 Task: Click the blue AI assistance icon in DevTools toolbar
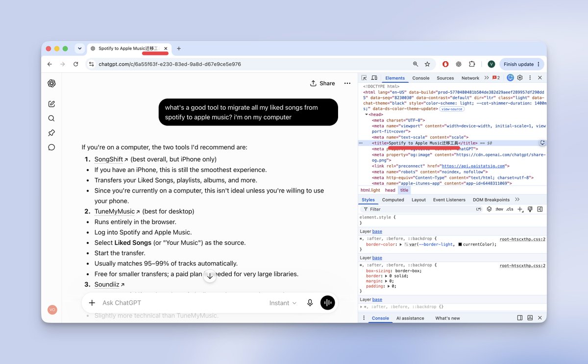click(x=510, y=78)
